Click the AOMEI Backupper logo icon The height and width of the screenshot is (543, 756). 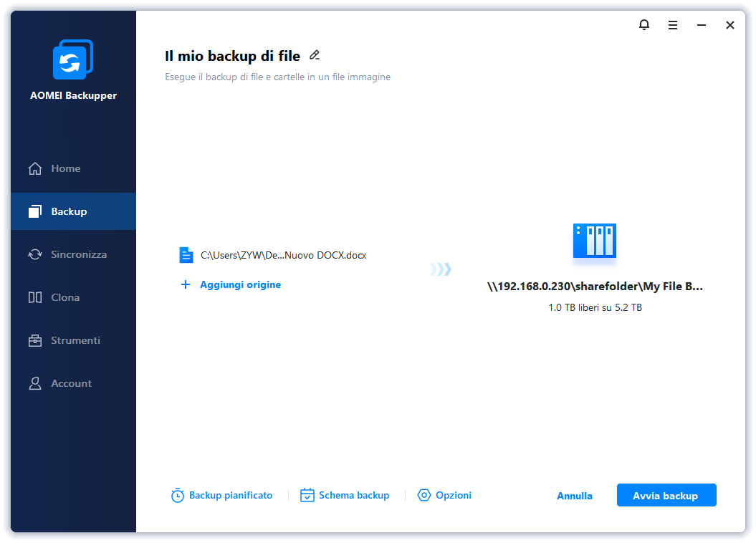(73, 60)
